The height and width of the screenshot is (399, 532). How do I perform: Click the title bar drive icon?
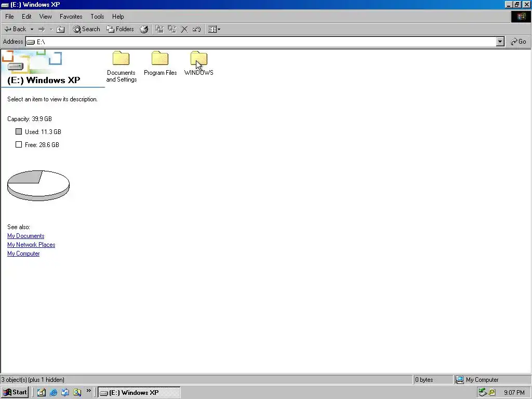click(5, 5)
